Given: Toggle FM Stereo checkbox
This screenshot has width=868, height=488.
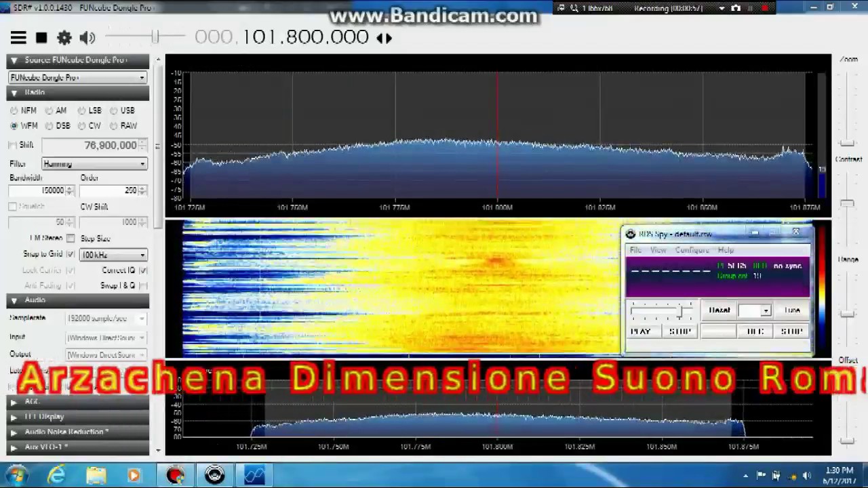Looking at the screenshot, I should pos(71,239).
